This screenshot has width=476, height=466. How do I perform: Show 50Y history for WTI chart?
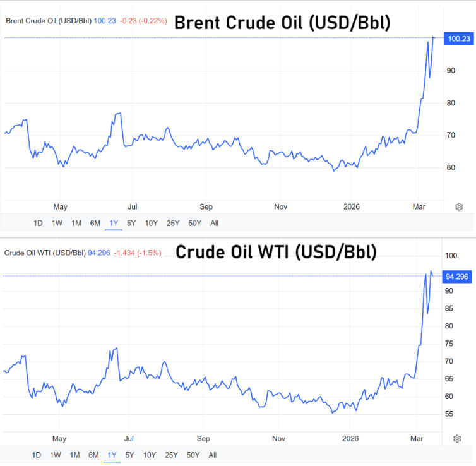point(193,455)
